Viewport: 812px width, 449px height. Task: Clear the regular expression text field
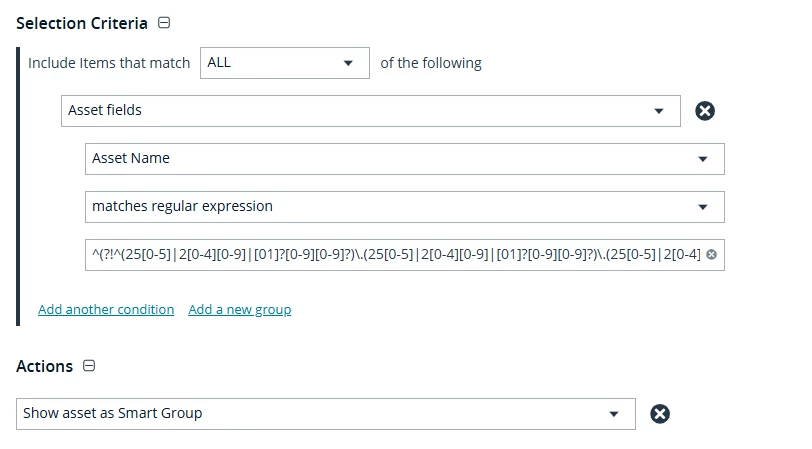pos(711,255)
